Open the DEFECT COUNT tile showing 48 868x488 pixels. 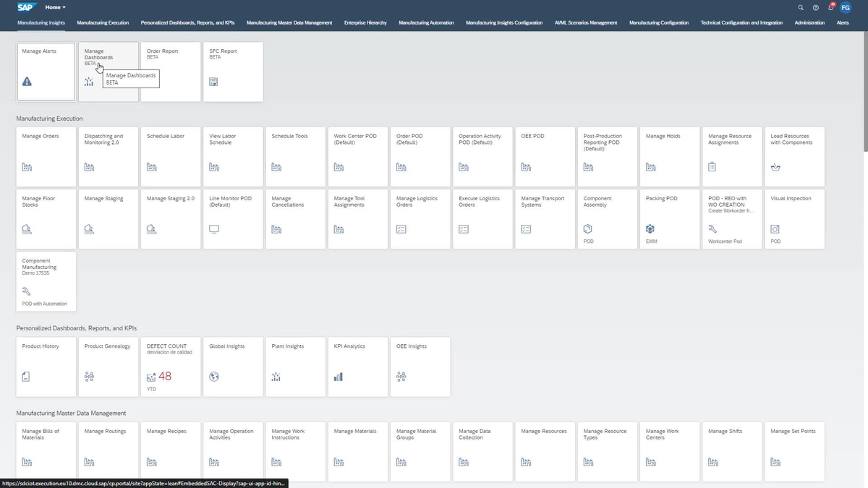[171, 367]
